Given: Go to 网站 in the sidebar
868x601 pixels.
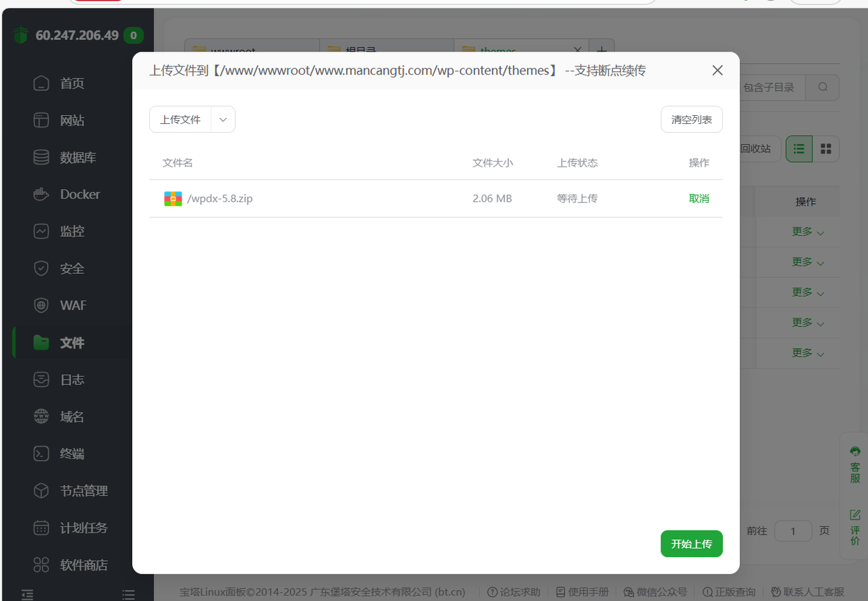Looking at the screenshot, I should (71, 121).
